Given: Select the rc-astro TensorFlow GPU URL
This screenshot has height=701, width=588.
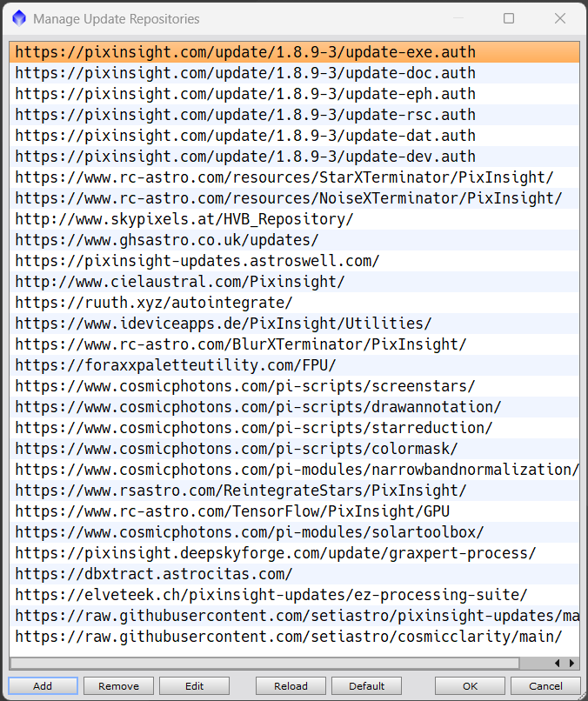Looking at the screenshot, I should [x=294, y=511].
